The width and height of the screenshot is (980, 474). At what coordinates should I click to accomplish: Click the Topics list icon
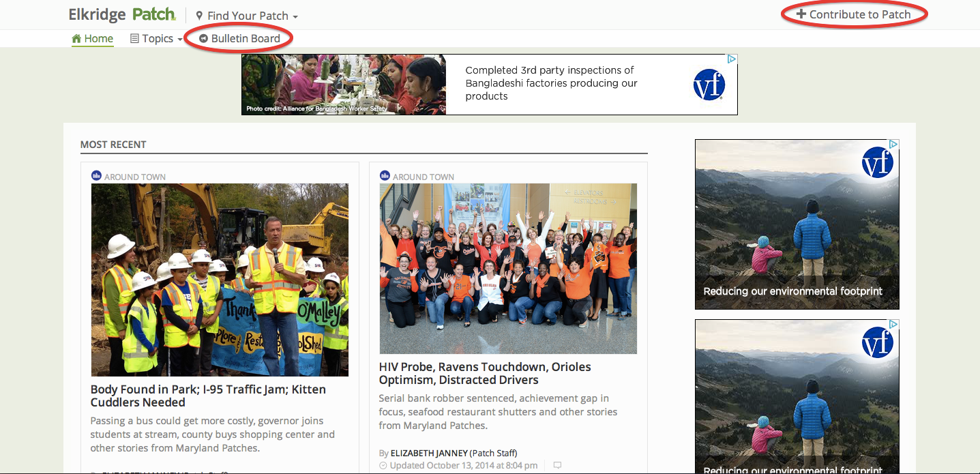(134, 39)
